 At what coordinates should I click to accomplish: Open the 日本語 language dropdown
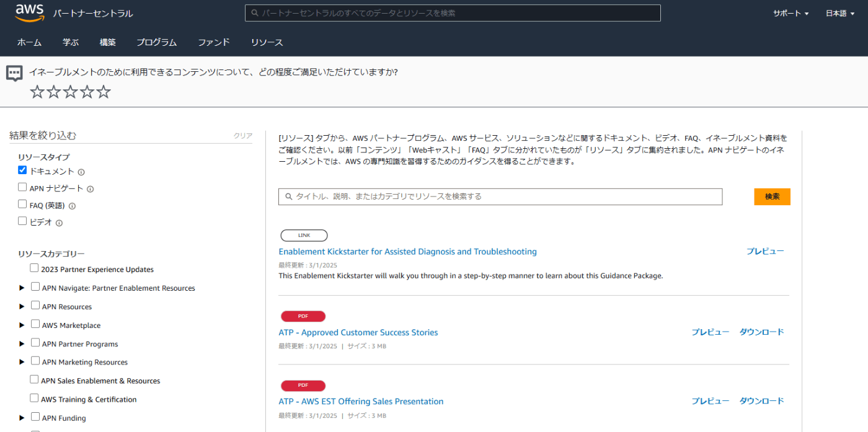(x=840, y=13)
